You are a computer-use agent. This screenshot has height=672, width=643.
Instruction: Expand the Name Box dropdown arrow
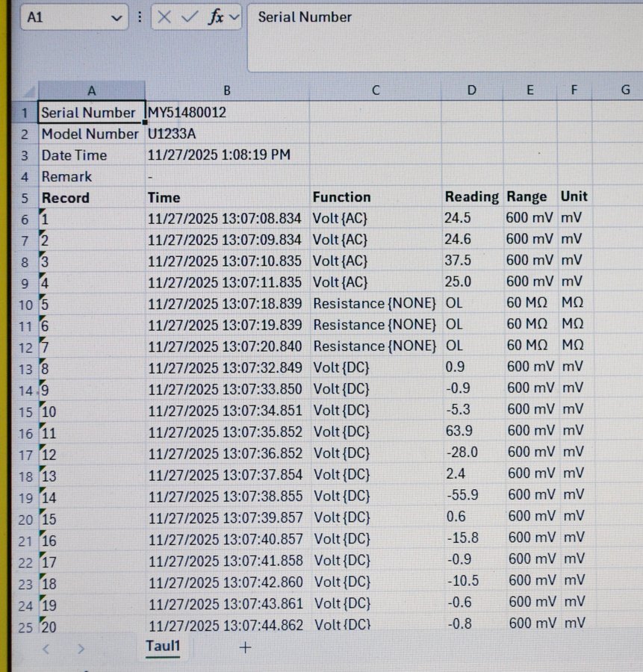tap(116, 17)
